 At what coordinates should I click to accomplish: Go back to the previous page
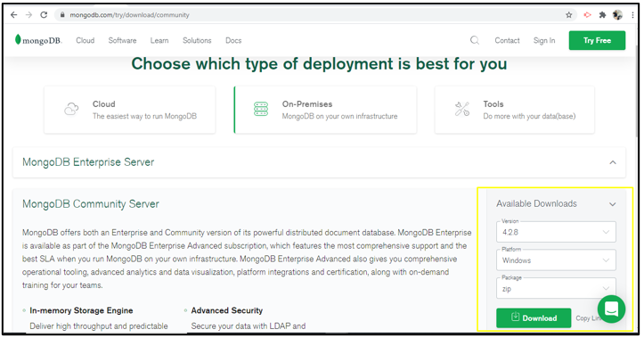14,15
